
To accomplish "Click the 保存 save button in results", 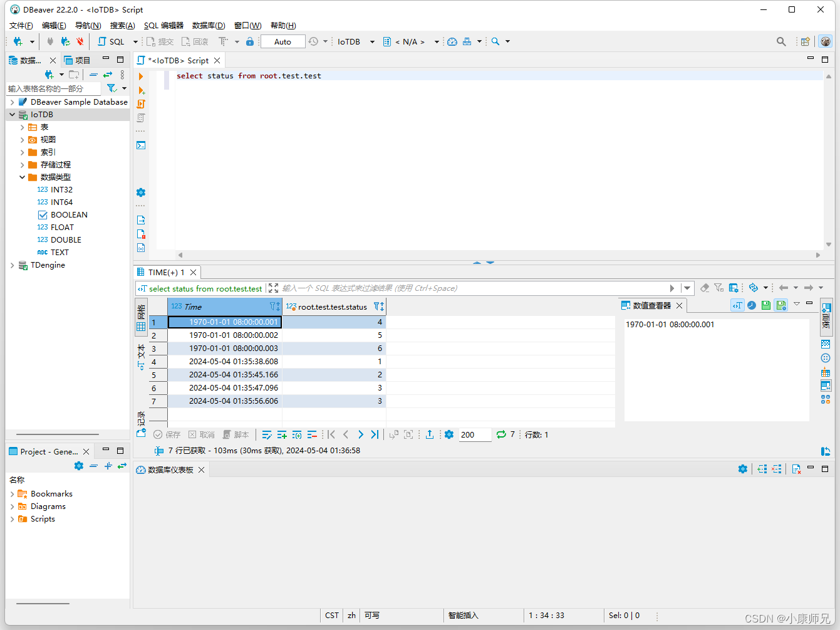I will coord(167,434).
